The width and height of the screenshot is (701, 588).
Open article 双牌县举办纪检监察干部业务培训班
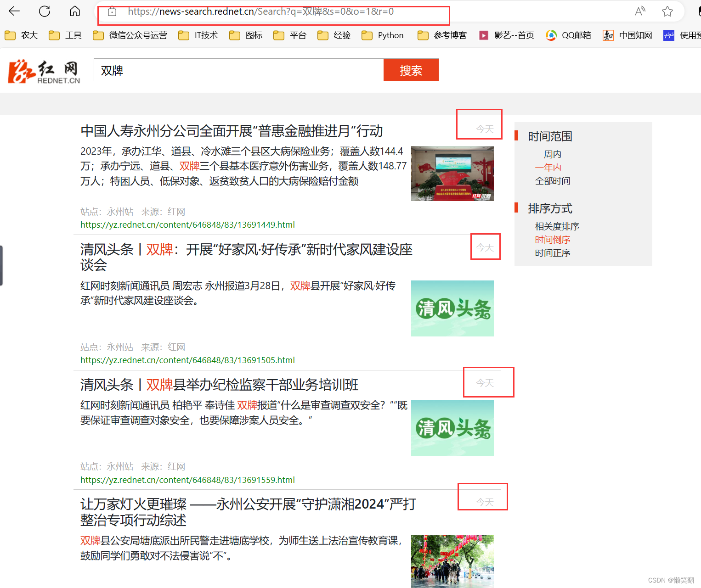point(219,385)
